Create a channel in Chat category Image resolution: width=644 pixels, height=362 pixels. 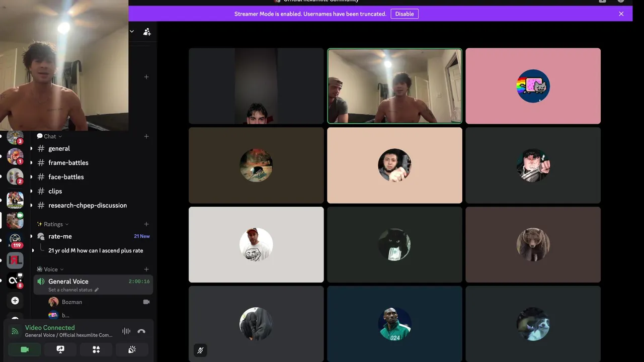(x=146, y=136)
